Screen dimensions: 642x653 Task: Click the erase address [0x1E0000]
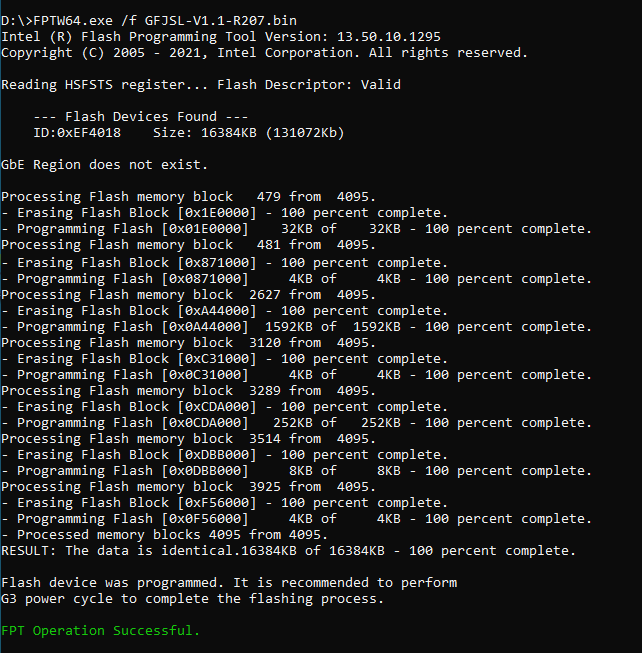coord(216,213)
